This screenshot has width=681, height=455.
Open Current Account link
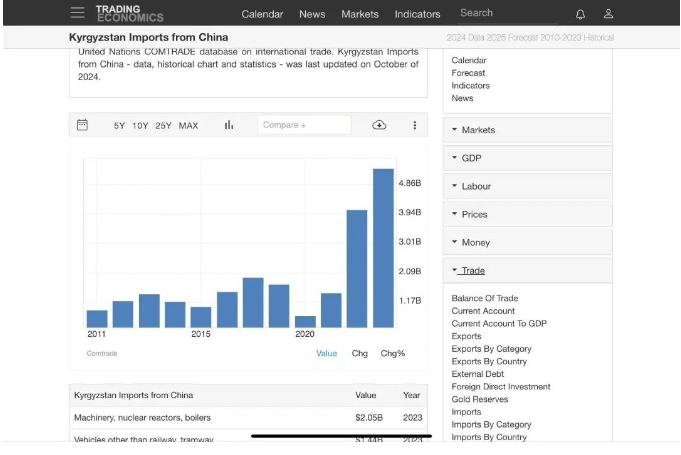483,311
